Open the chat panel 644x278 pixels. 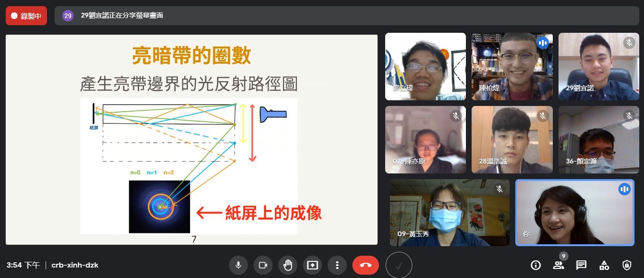(x=581, y=265)
